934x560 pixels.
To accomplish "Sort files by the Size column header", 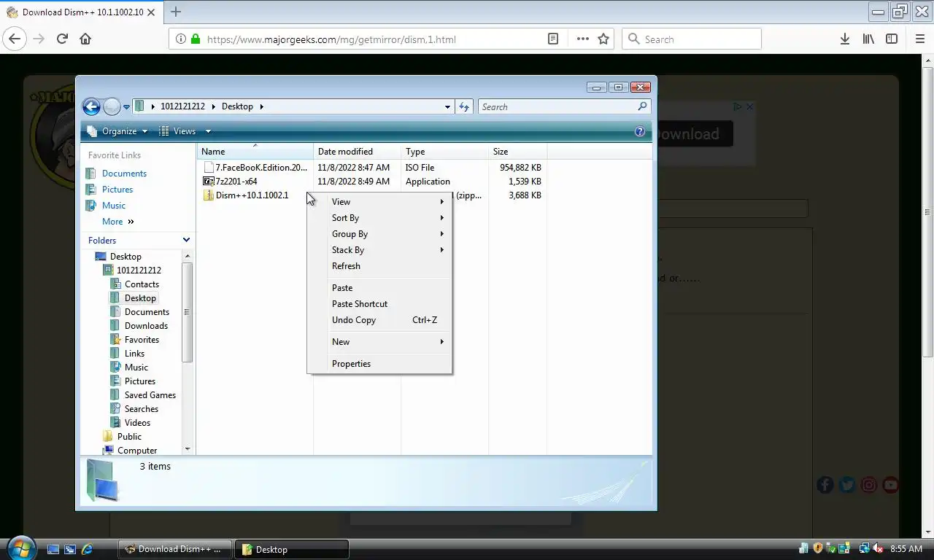I will pyautogui.click(x=518, y=152).
